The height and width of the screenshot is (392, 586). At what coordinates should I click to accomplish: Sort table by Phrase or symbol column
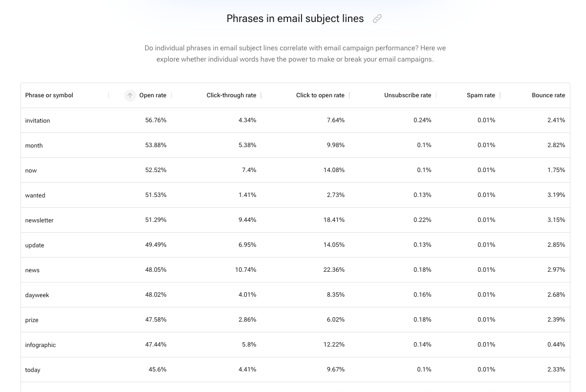click(49, 95)
